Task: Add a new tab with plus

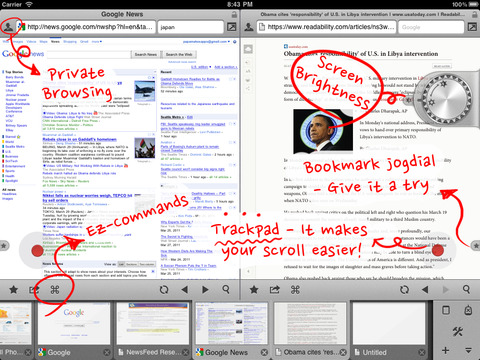Action: 445,350
